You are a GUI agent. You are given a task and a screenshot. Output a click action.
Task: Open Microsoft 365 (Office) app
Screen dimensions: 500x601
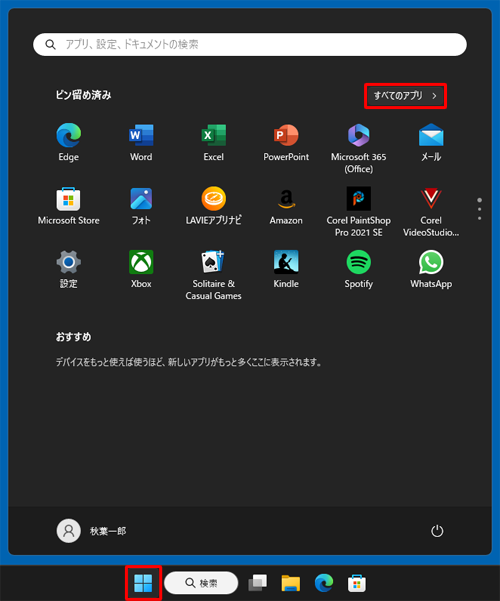pos(359,148)
